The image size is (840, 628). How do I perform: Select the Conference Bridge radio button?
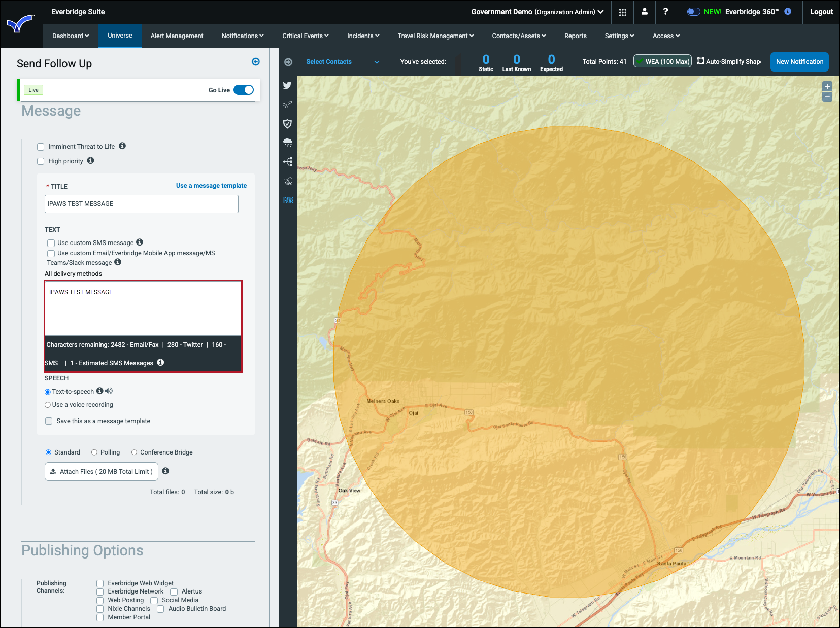point(134,452)
